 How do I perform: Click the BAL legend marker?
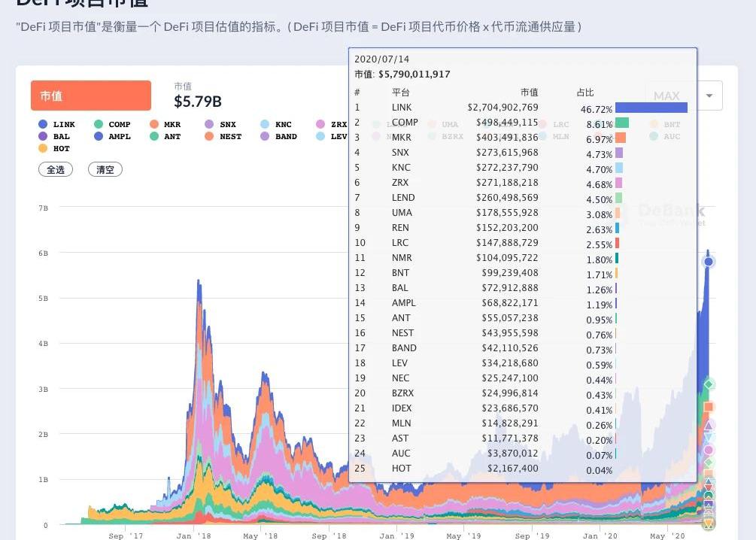43,137
